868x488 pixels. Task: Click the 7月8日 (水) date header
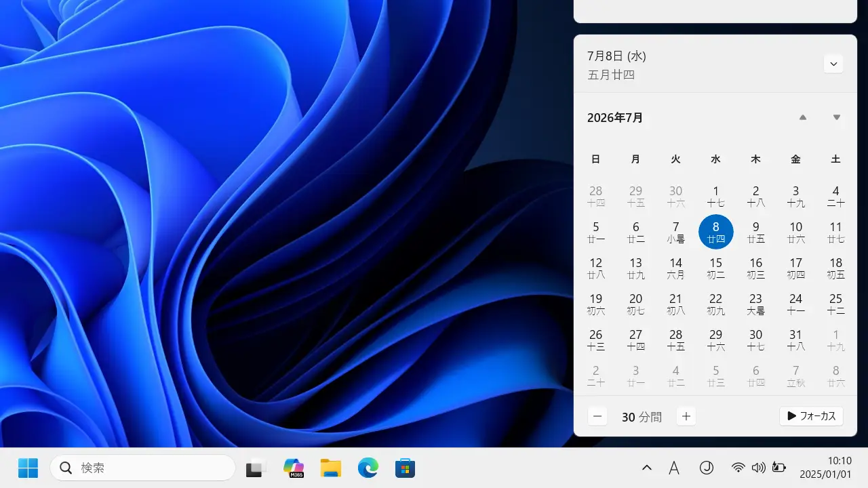coord(616,56)
